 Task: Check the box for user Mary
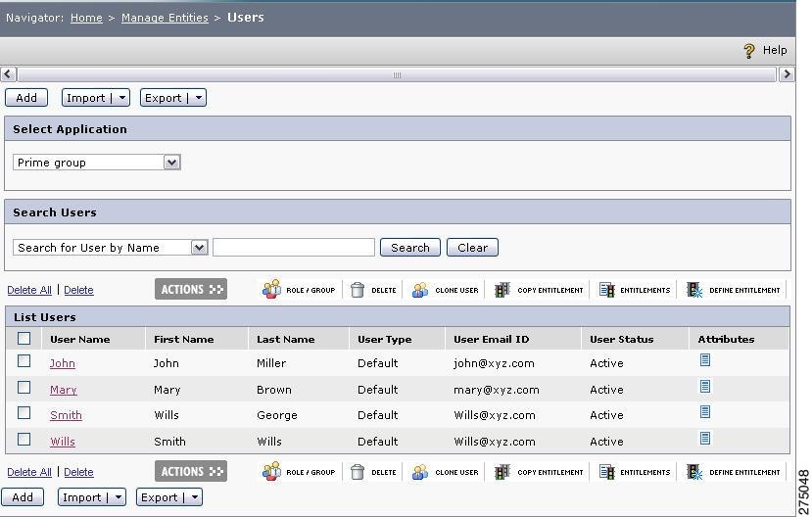click(24, 387)
